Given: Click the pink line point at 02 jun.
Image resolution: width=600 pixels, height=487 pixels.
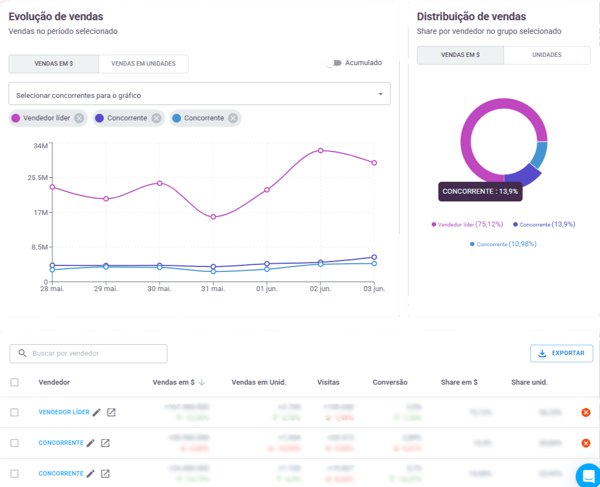Looking at the screenshot, I should point(321,151).
